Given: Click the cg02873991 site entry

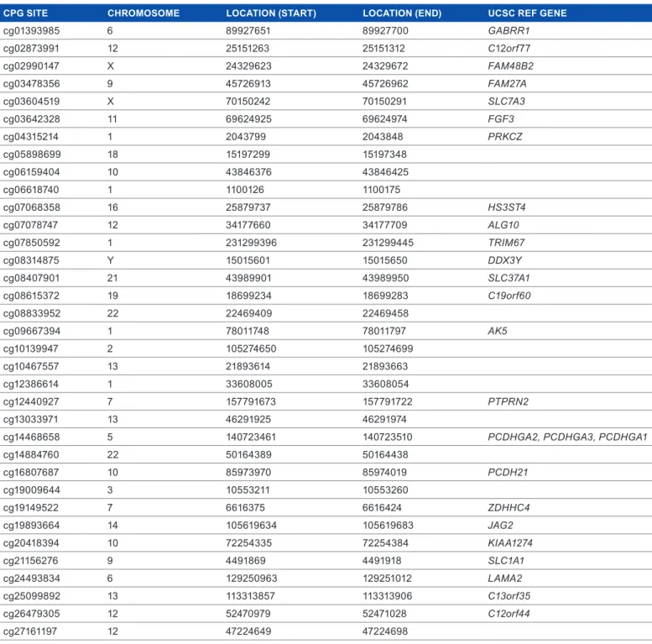Looking at the screenshot, I should click(x=31, y=48).
